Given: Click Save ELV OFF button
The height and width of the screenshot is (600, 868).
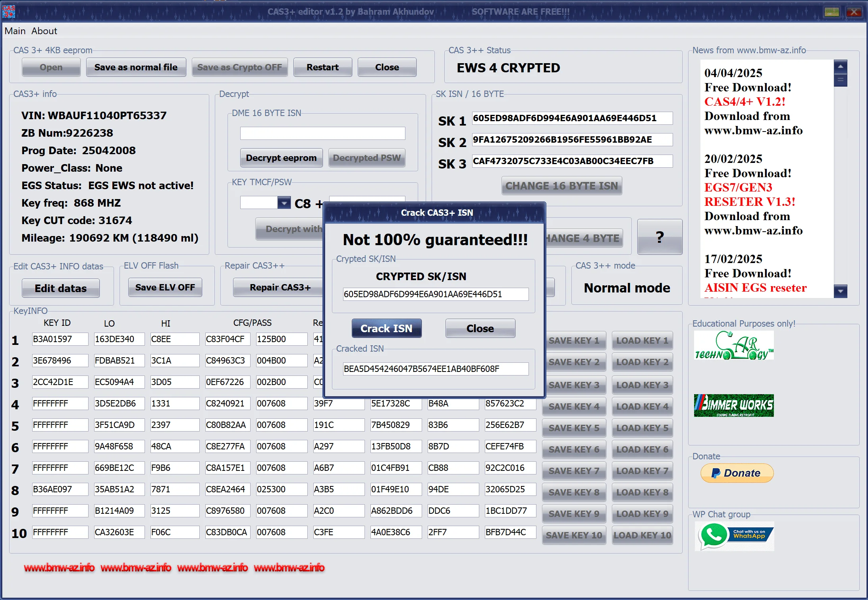Looking at the screenshot, I should tap(165, 287).
